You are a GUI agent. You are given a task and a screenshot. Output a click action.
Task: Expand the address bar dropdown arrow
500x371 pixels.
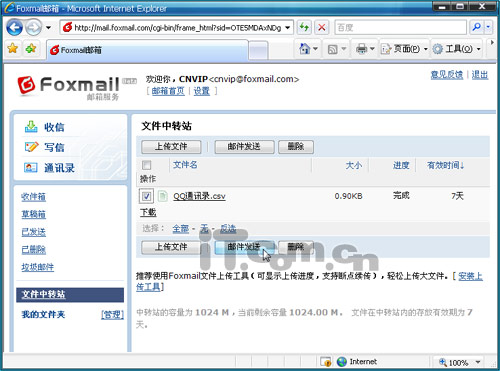[x=287, y=28]
